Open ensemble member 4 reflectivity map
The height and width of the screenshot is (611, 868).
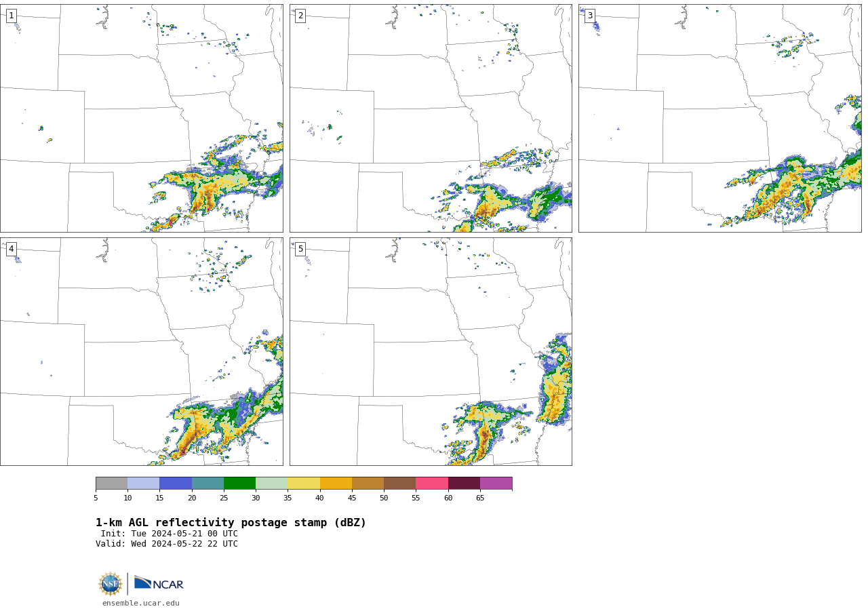tap(142, 351)
